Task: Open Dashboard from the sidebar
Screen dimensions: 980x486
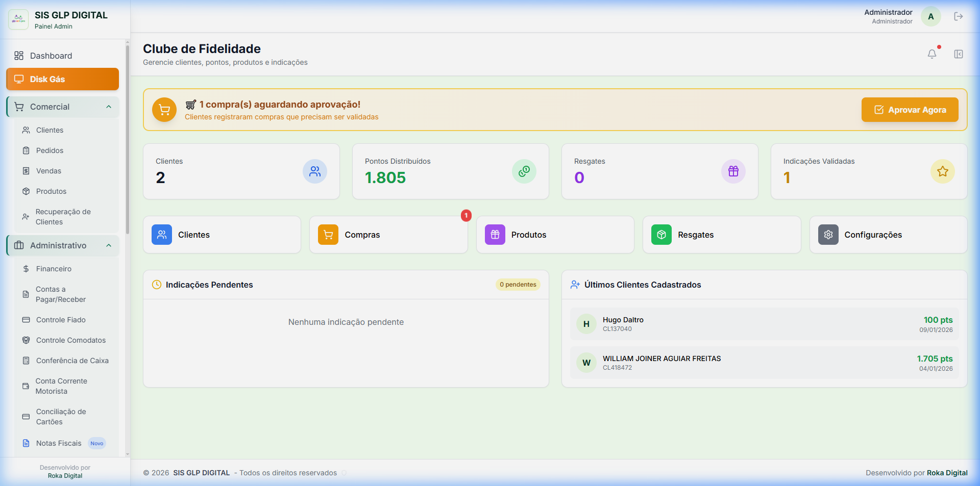Action: click(51, 56)
